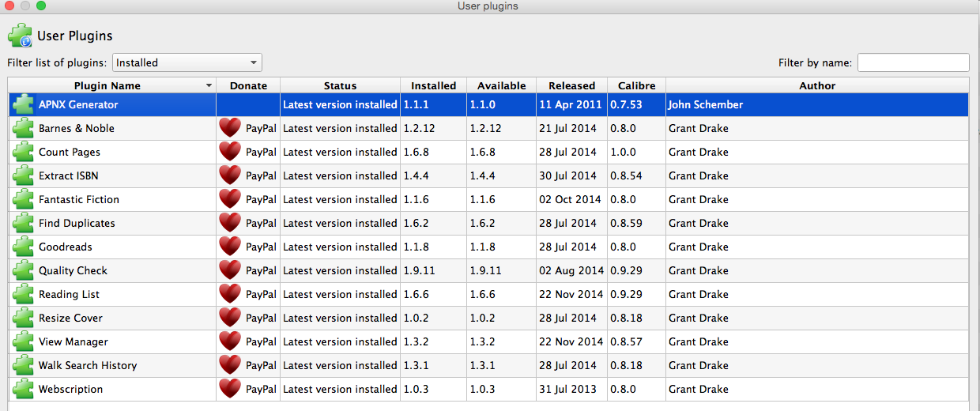Click the Reading List plugin puzzle icon

[24, 294]
